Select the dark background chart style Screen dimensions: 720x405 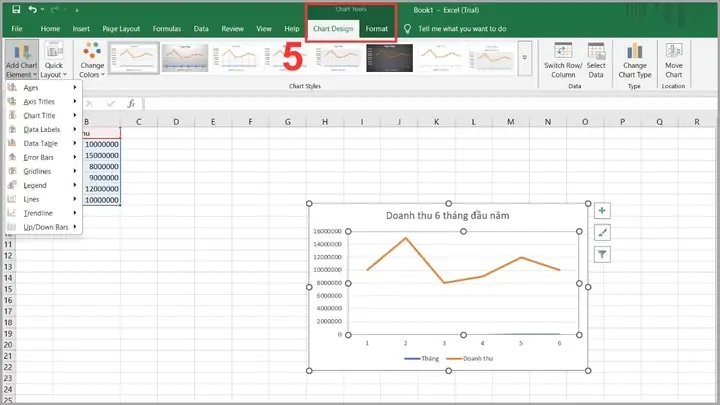click(x=389, y=58)
